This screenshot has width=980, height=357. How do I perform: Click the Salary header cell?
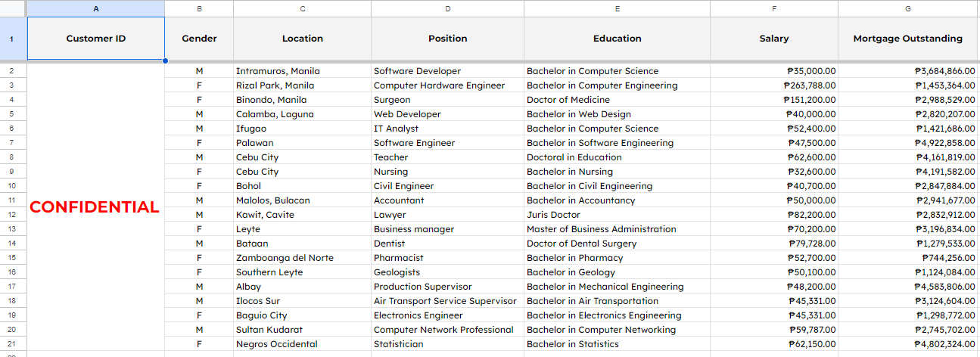coord(773,39)
